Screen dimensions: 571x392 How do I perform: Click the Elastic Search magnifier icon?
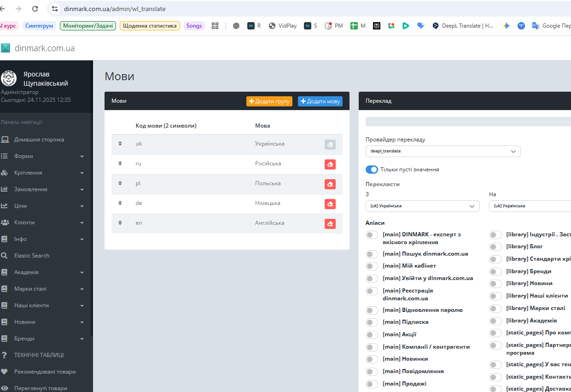click(x=4, y=256)
